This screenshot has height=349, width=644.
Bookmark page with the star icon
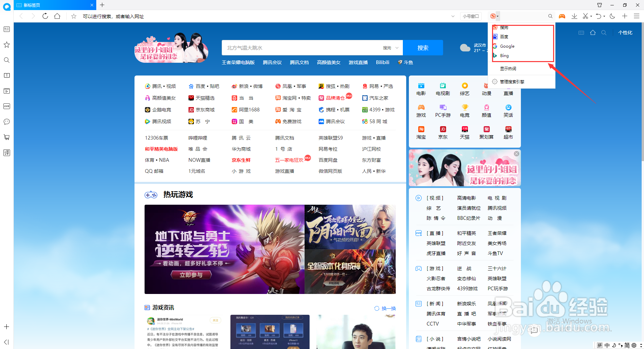(74, 16)
